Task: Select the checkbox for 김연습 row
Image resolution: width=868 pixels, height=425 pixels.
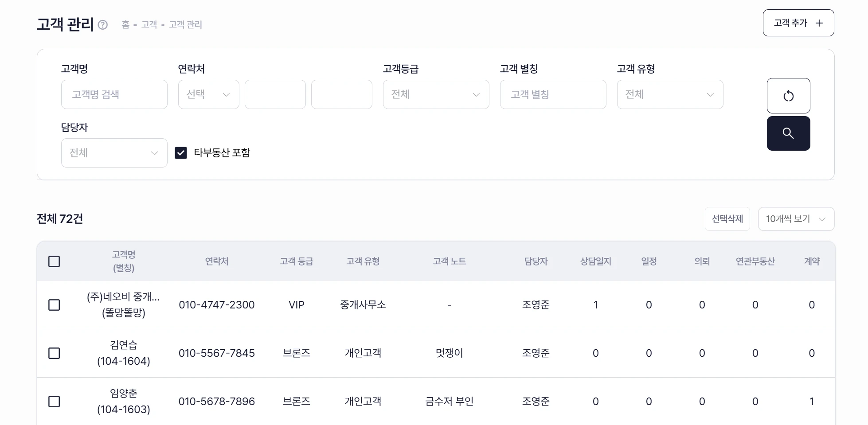Action: coord(54,353)
